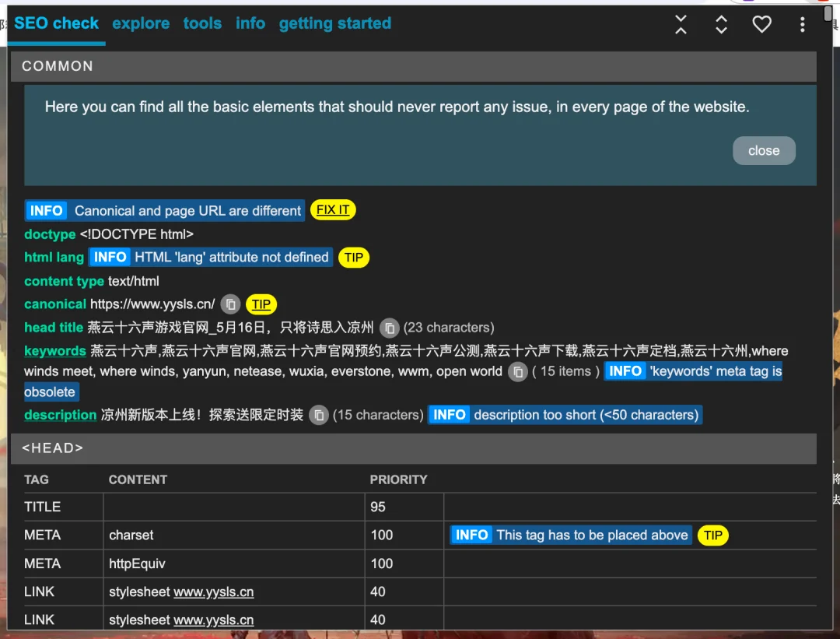
Task: Open the TIP for charset meta tag
Action: point(713,535)
